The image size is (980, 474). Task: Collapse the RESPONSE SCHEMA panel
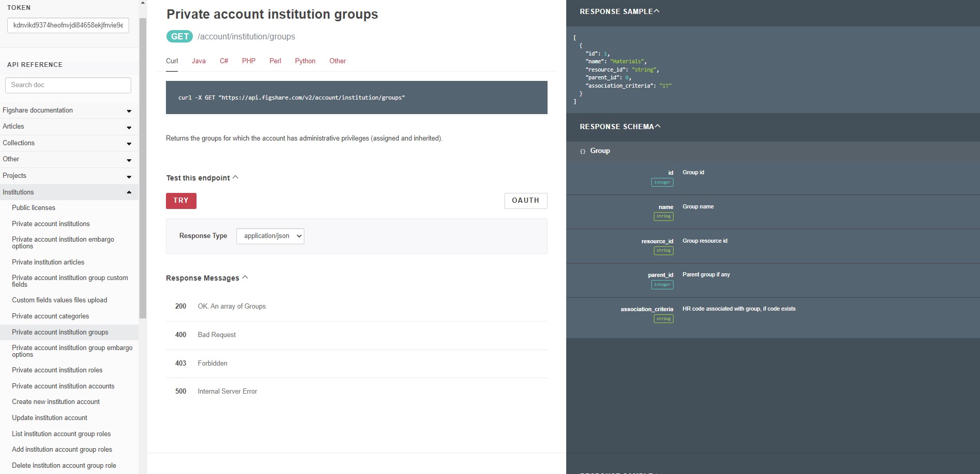pyautogui.click(x=620, y=127)
